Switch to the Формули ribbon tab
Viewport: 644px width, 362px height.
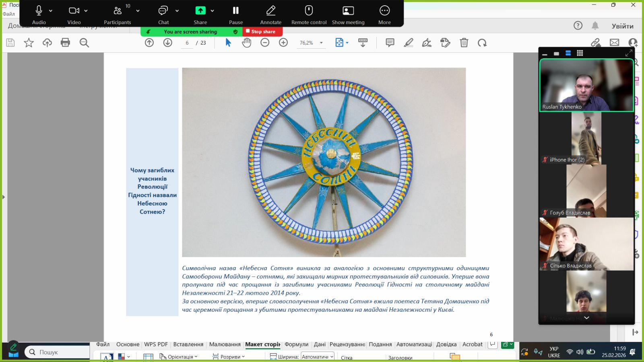point(296,344)
